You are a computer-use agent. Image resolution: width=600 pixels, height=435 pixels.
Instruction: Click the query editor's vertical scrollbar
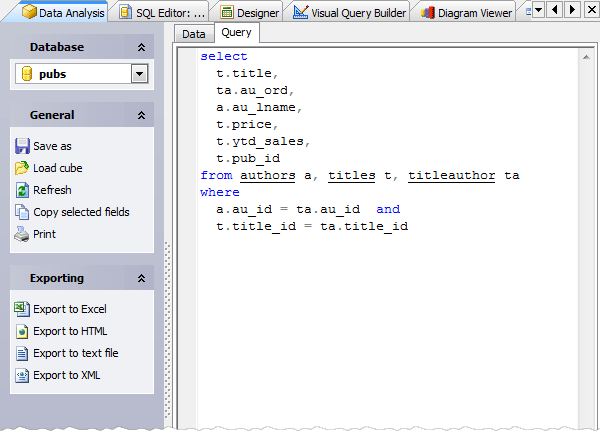pos(587,240)
